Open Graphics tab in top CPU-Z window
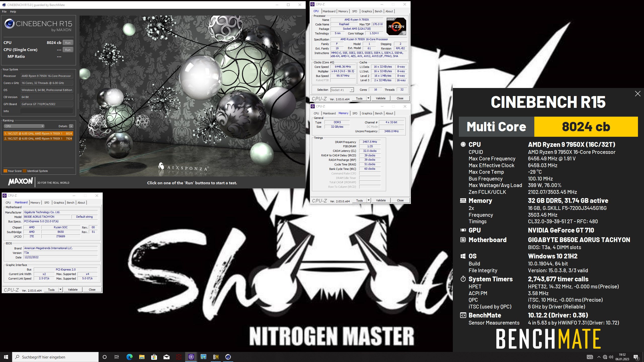This screenshot has height=362, width=644. point(367,11)
